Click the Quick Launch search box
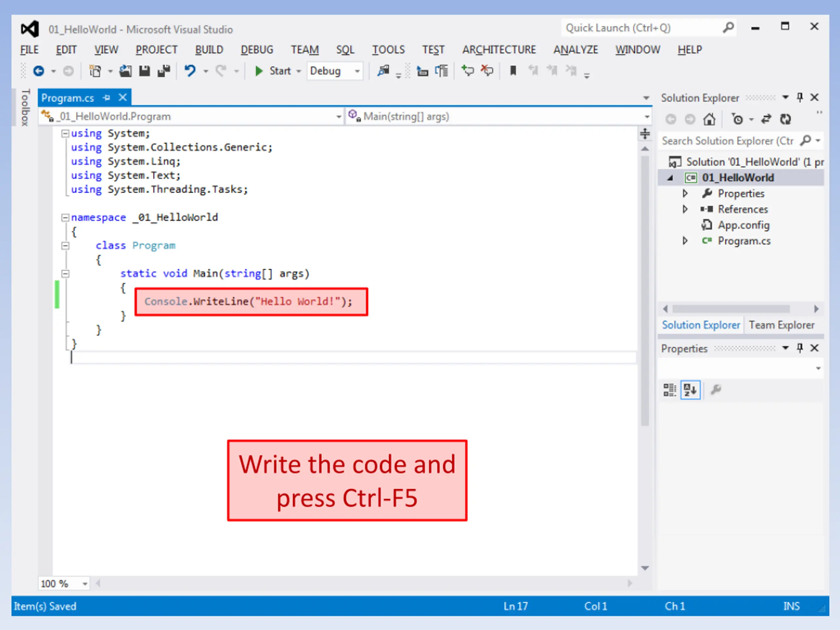Screen dimensions: 840x630 [x=642, y=28]
